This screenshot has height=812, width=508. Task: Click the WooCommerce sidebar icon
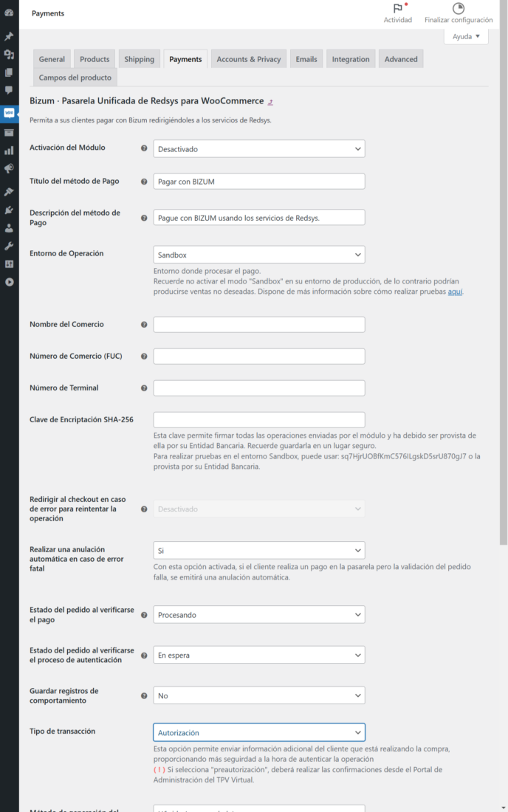pos(9,113)
